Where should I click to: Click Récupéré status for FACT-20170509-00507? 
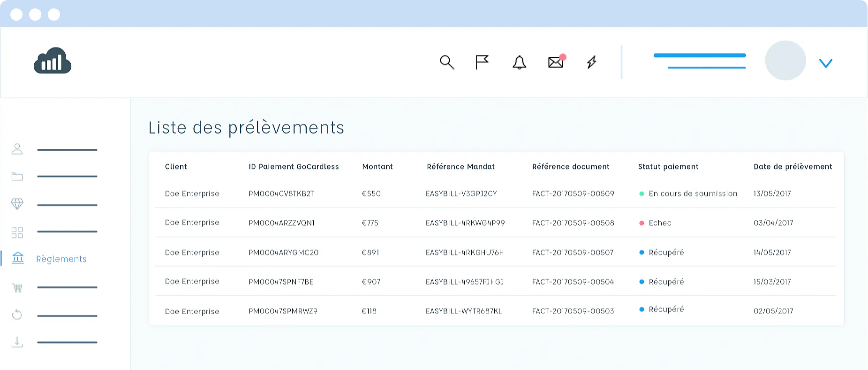click(662, 253)
